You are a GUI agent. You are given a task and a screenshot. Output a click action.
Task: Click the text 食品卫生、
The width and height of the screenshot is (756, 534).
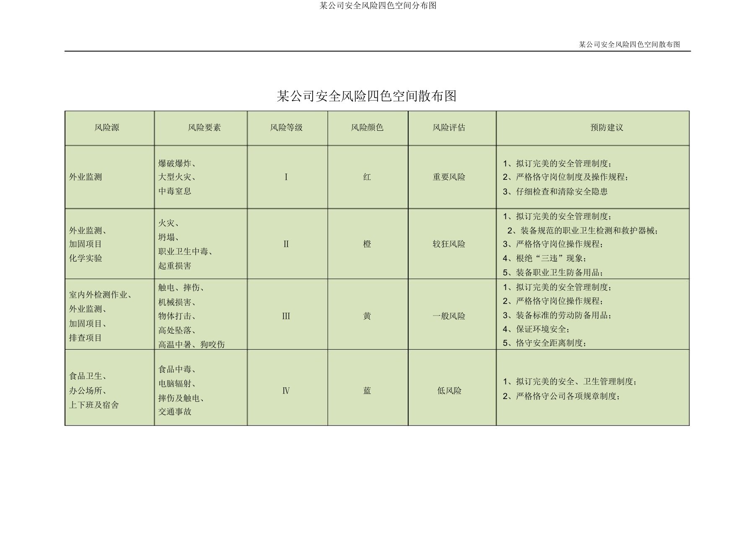tap(88, 376)
